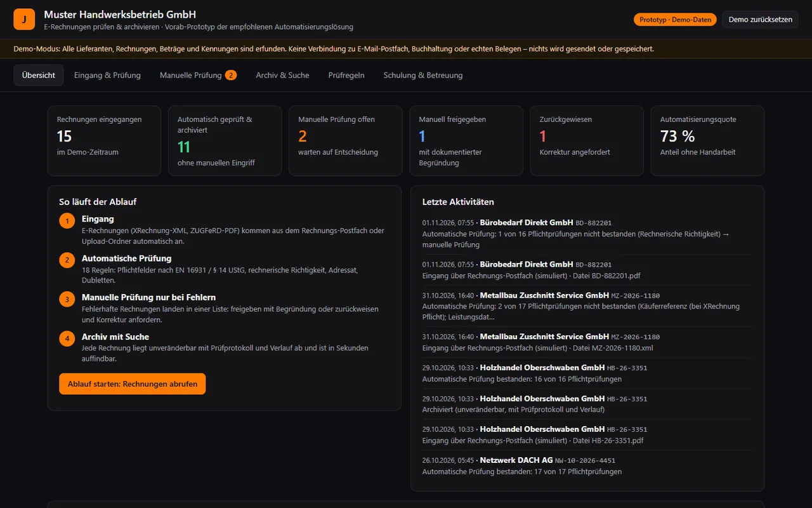The width and height of the screenshot is (812, 508).
Task: Click step 1 circle for Eingang
Action: tap(67, 221)
